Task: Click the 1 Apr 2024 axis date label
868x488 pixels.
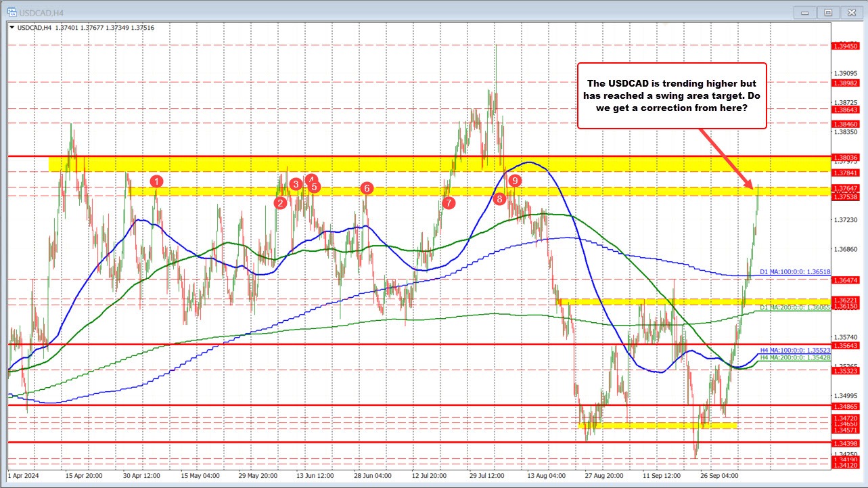Action: [x=22, y=476]
